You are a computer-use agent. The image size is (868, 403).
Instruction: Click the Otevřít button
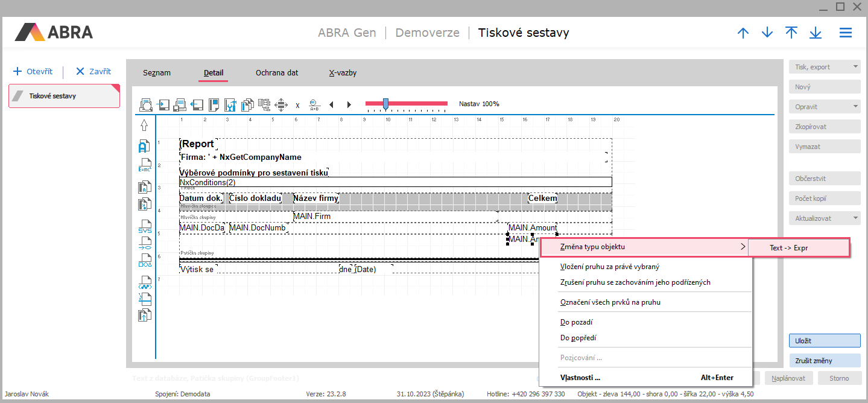coord(33,71)
